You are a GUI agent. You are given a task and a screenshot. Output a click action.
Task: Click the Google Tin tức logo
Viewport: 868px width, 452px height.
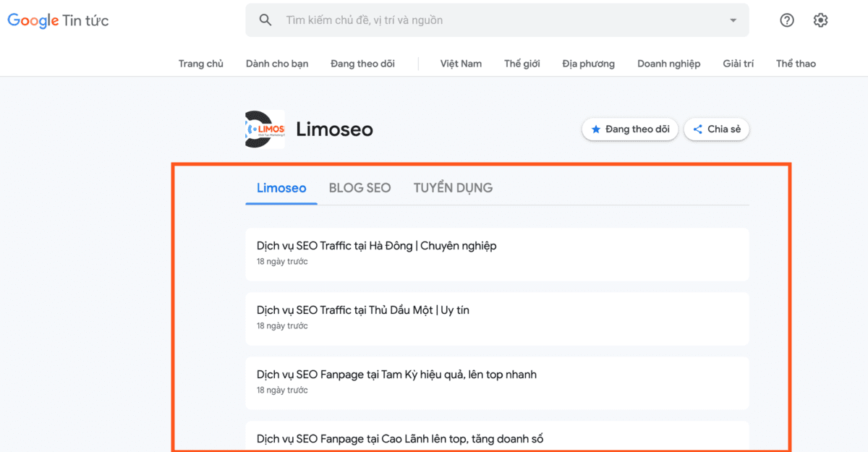(58, 20)
